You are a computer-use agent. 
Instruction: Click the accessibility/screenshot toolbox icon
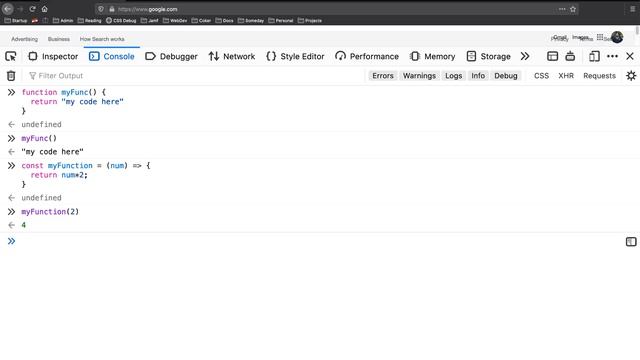(570, 56)
